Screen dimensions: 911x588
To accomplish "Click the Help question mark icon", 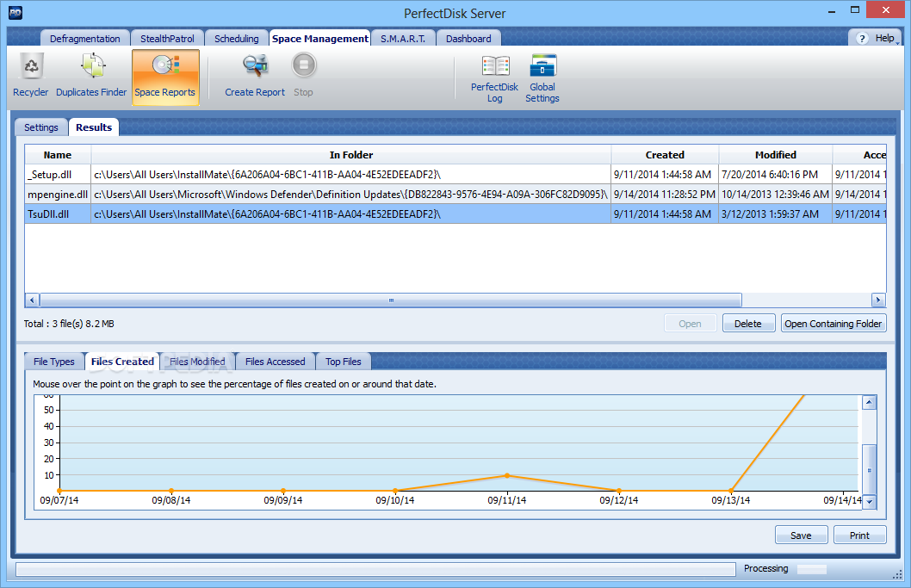I will pos(862,39).
